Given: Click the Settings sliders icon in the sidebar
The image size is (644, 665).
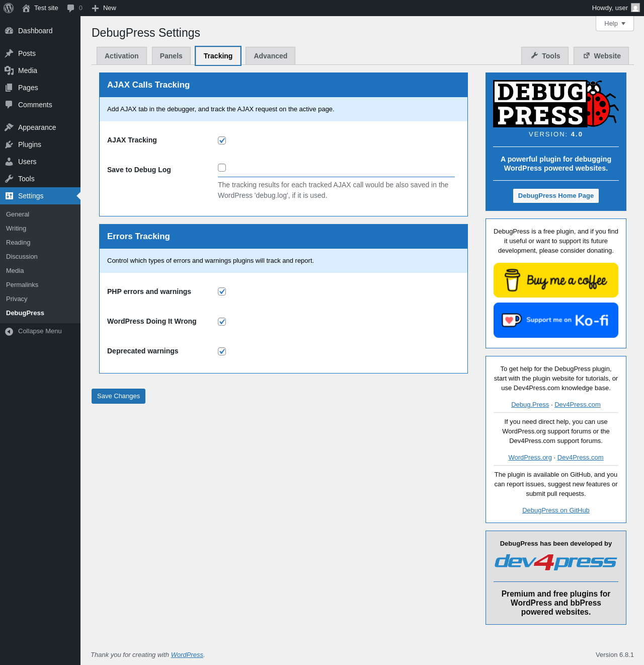Looking at the screenshot, I should [9, 196].
